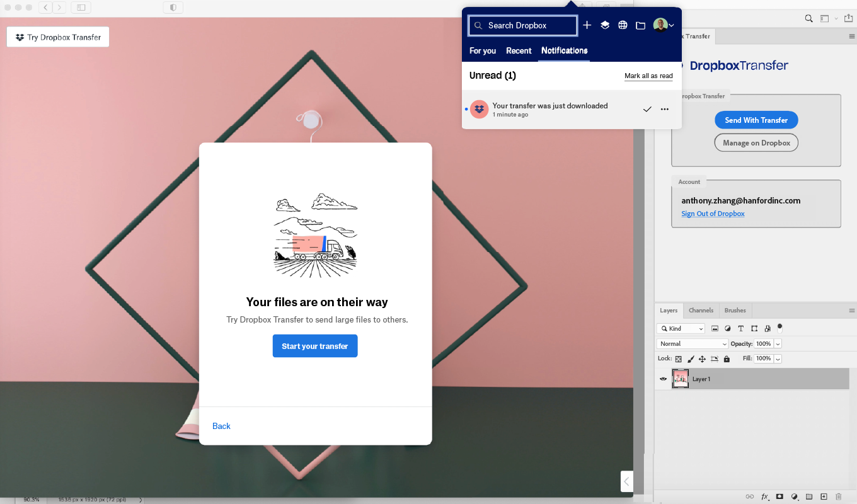Create a new group folder
The width and height of the screenshot is (857, 504).
tap(809, 496)
